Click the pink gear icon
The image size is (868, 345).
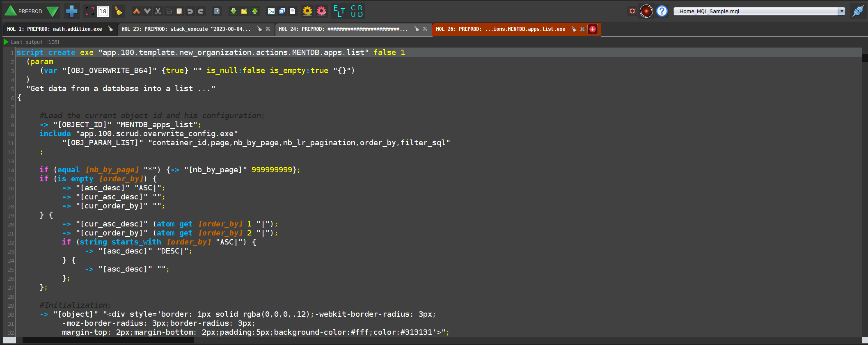322,11
